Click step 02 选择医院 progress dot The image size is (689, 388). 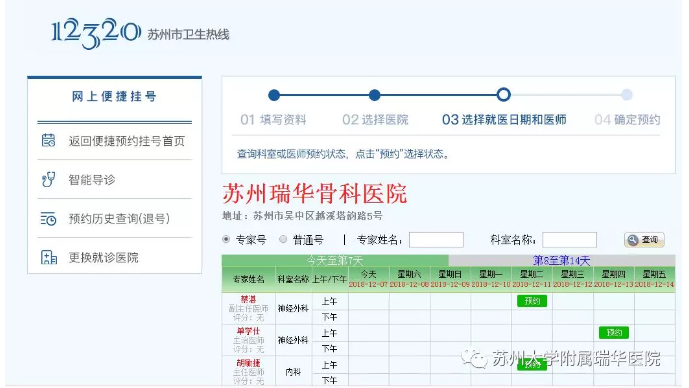coord(374,95)
